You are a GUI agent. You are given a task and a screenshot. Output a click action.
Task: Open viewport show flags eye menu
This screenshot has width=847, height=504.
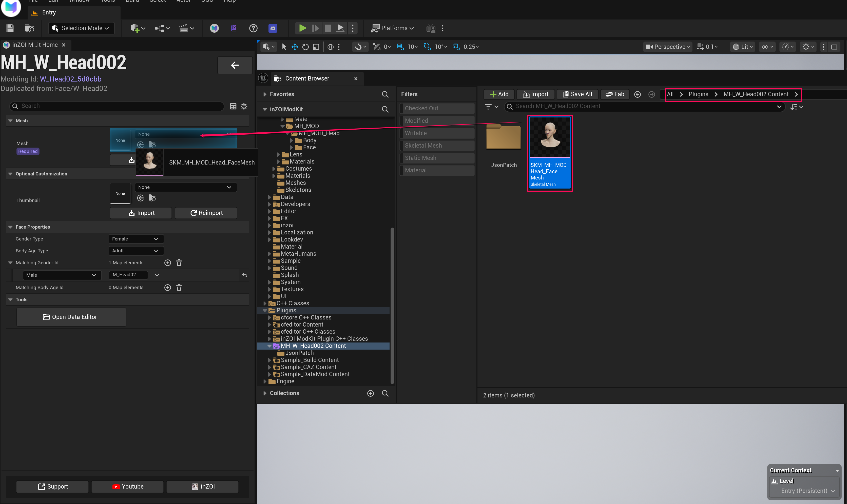(767, 47)
